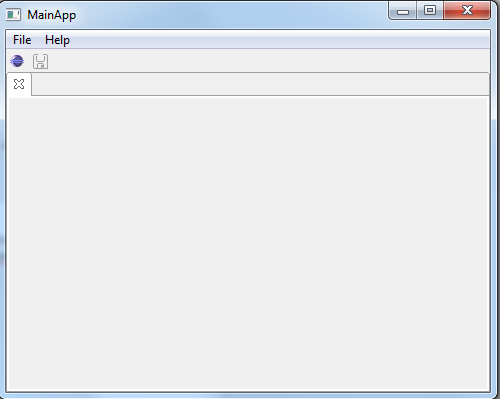This screenshot has height=399, width=500.
Task: Open the Help menu
Action: click(57, 40)
